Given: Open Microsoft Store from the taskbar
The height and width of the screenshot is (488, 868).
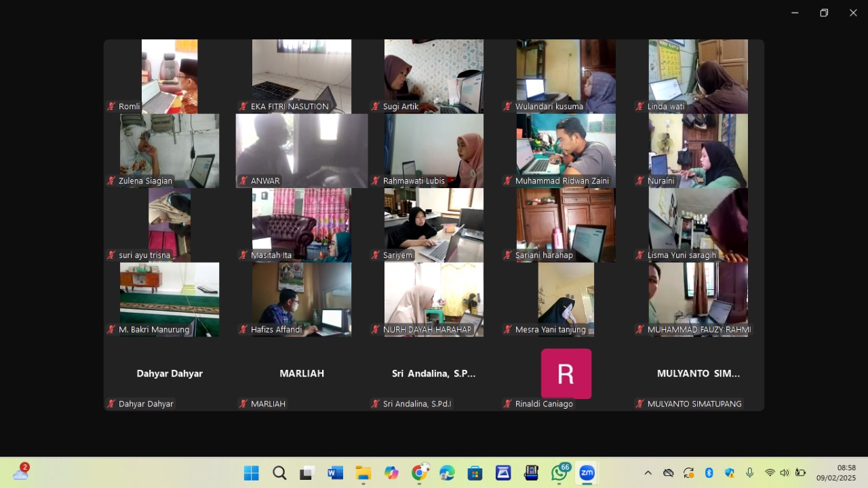Looking at the screenshot, I should point(475,473).
